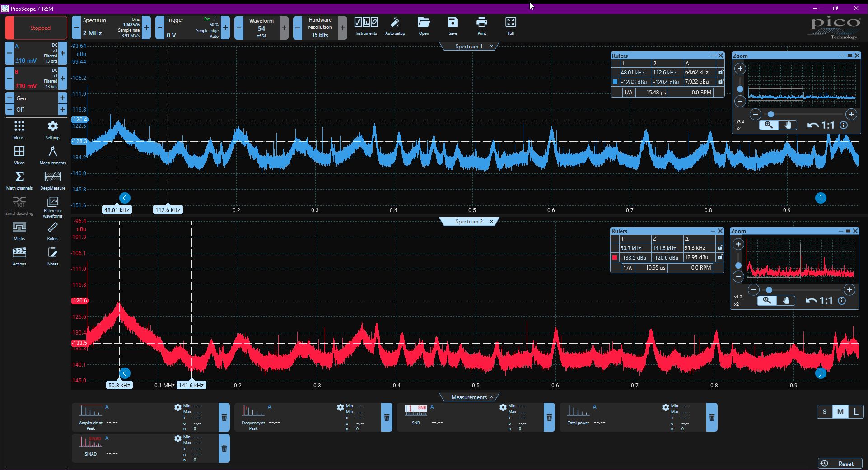Click the Reset button
This screenshot has width=868, height=470.
pyautogui.click(x=840, y=463)
